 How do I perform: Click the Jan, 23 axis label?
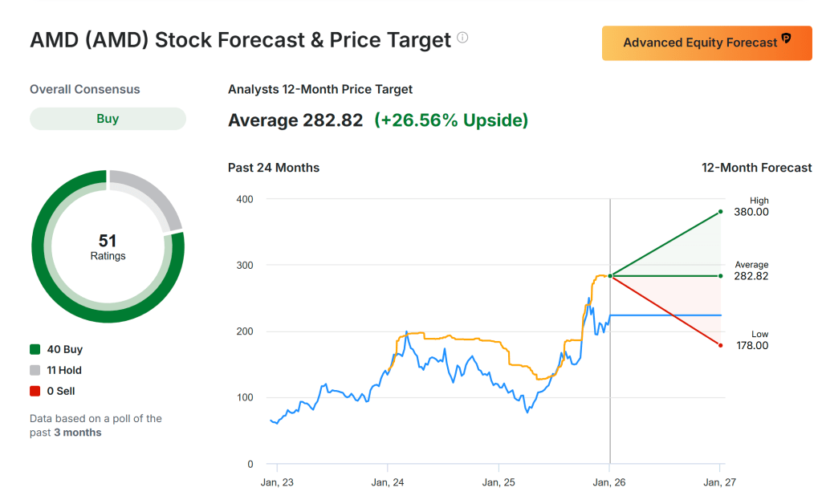(x=277, y=482)
